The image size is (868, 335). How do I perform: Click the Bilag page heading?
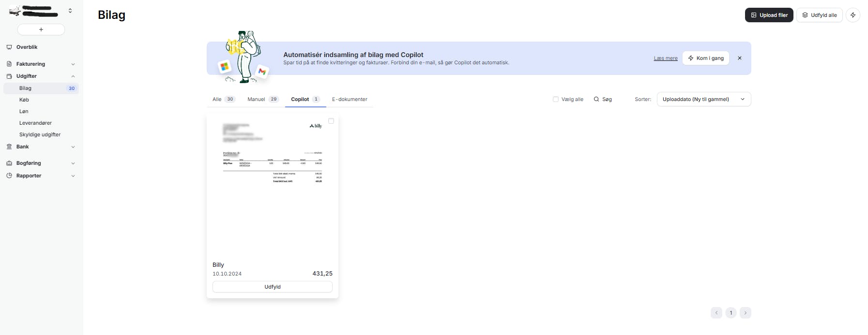(111, 15)
